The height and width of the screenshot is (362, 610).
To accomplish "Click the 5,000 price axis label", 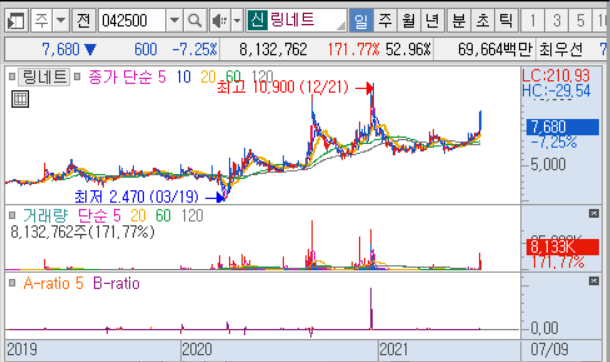I will click(x=548, y=165).
